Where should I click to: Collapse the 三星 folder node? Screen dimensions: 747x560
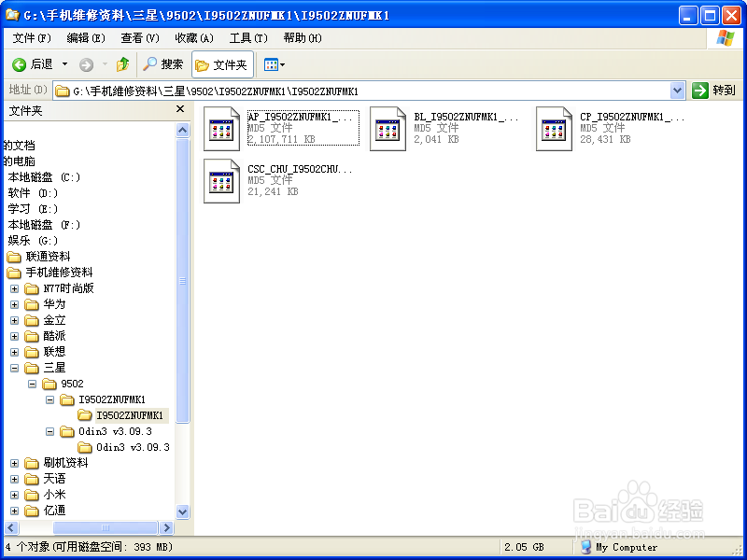click(14, 368)
